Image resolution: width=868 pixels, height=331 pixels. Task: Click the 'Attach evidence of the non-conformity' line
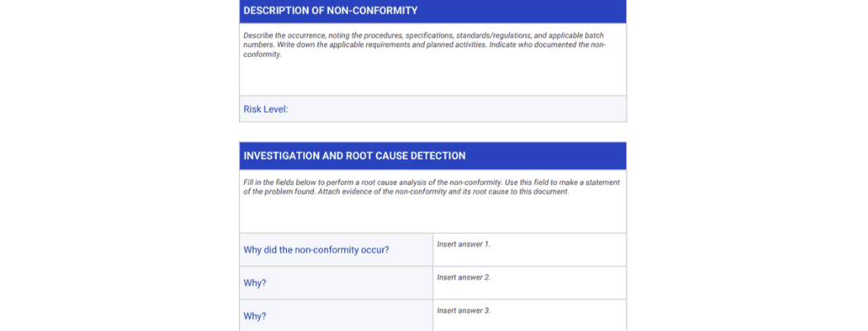tap(405, 192)
